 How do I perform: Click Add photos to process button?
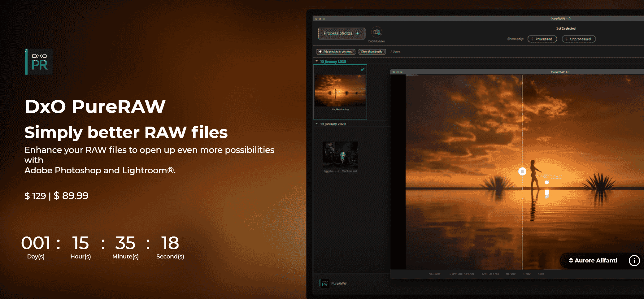click(336, 52)
